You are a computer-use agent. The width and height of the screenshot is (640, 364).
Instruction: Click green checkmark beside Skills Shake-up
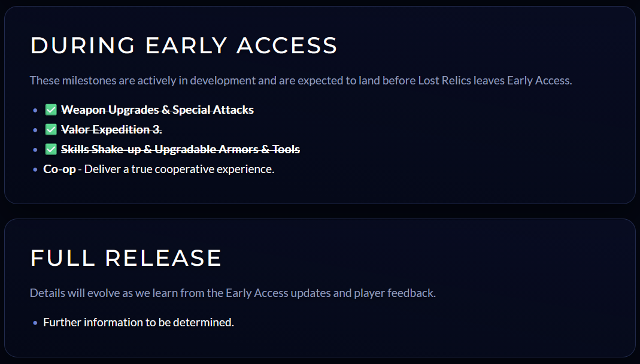click(x=51, y=149)
